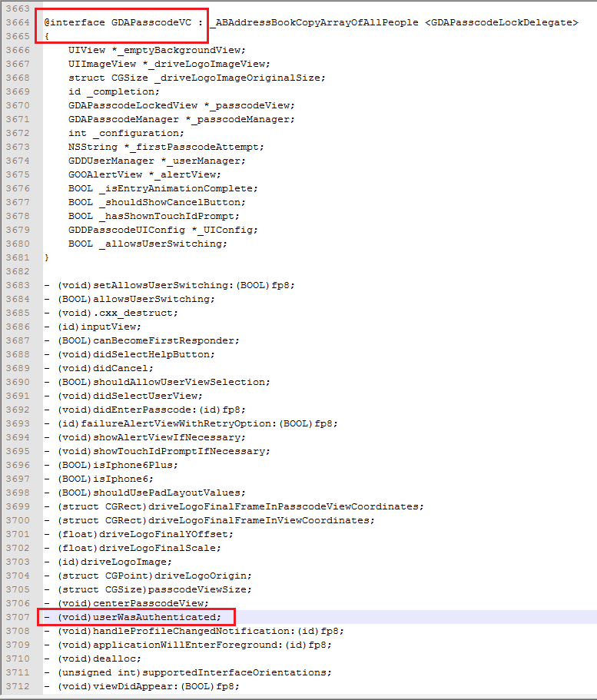The height and width of the screenshot is (700, 597).
Task: Click the _driveLogoImageView ivar line
Action: tap(169, 64)
